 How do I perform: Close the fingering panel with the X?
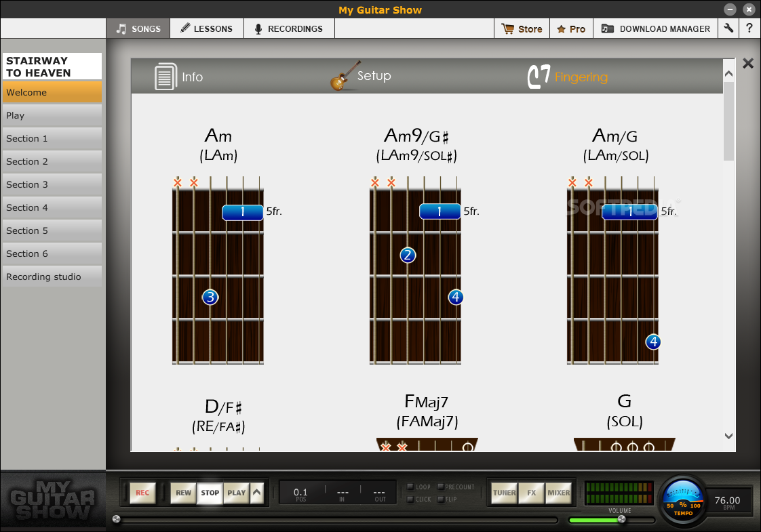tap(748, 63)
